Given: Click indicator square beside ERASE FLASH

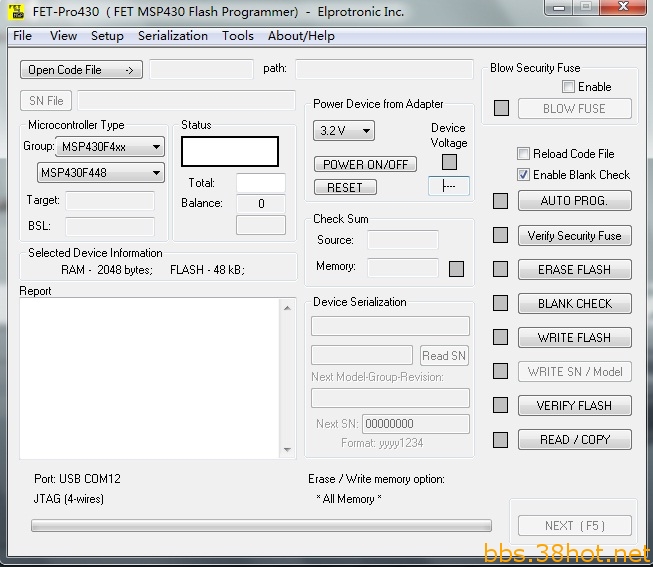Looking at the screenshot, I should pos(500,269).
